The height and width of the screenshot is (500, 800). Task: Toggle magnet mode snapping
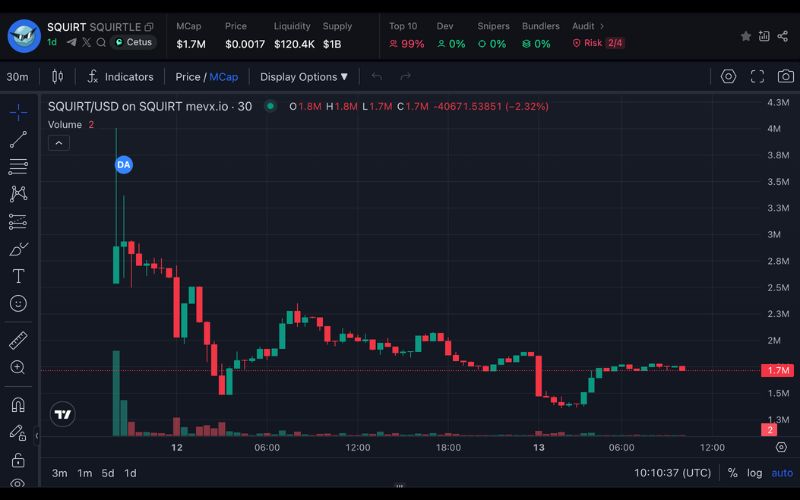[x=18, y=405]
